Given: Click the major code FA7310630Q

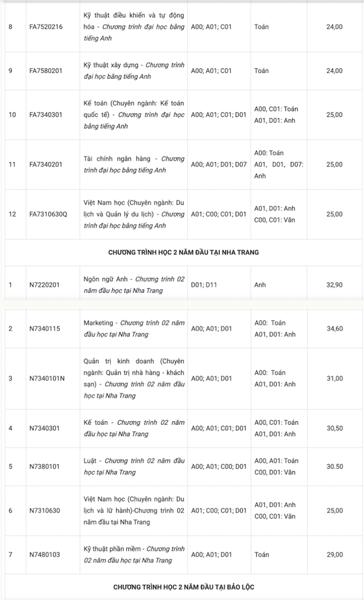Looking at the screenshot, I should click(48, 214).
